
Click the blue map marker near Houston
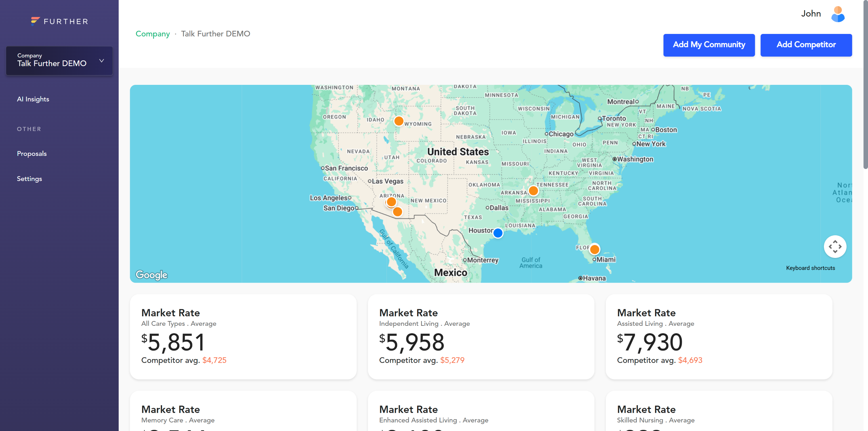tap(498, 233)
